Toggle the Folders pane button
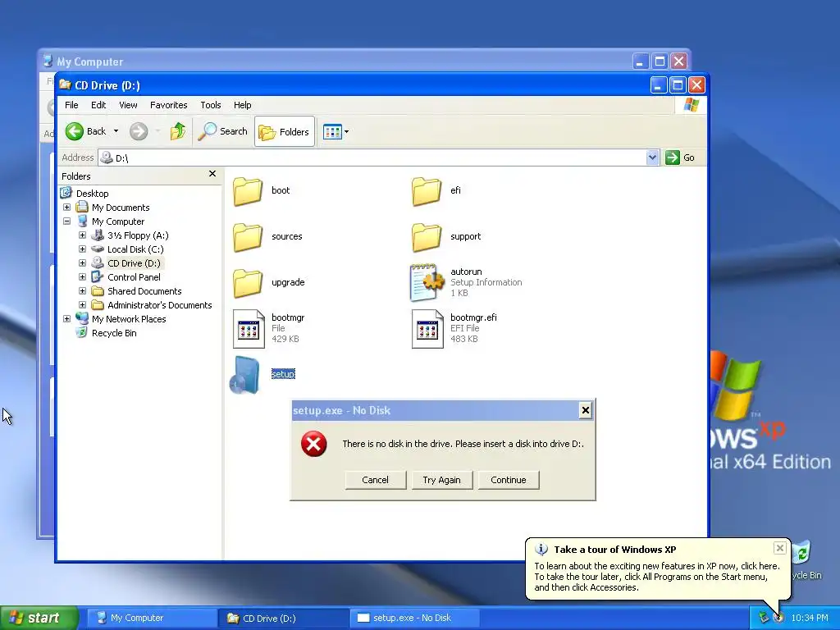The height and width of the screenshot is (630, 840). 285,131
